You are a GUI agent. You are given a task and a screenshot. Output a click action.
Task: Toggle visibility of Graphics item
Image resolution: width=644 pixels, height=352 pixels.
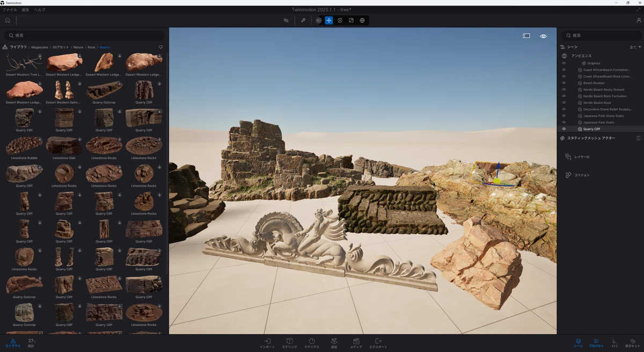pos(564,63)
